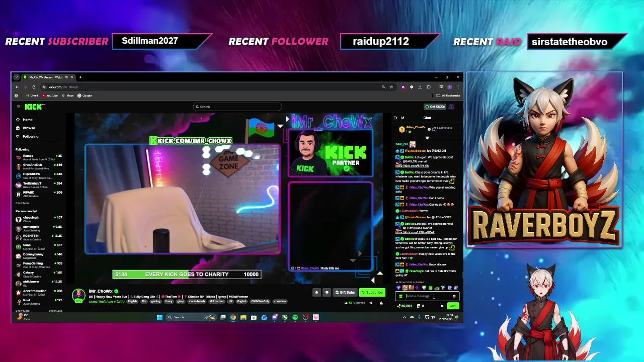Reload the page in Chrome
The height and width of the screenshot is (362, 644).
(34, 87)
